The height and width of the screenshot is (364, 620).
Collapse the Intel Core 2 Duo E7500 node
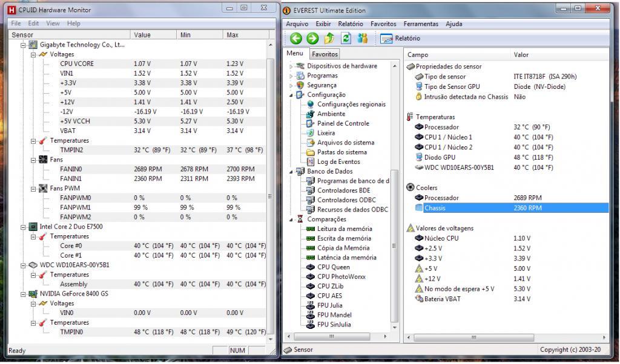[24, 227]
